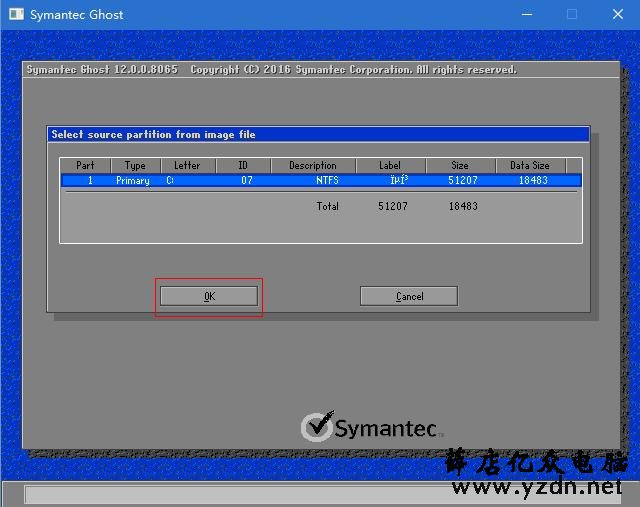Click Cancel in partition dialog
640x507 pixels.
(x=409, y=296)
